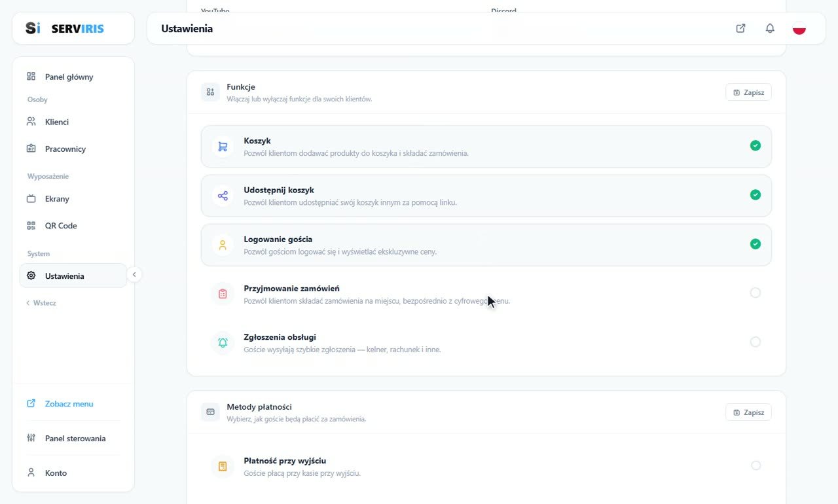Go back using Wstecz chevron
Image resolution: width=838 pixels, height=504 pixels.
28,303
